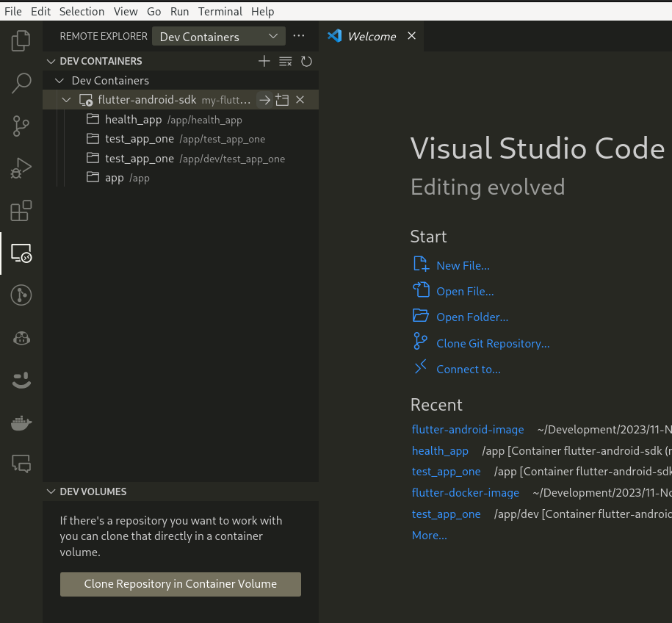Open the smiley face activity bar icon
Screen dimensions: 672x623
21,380
